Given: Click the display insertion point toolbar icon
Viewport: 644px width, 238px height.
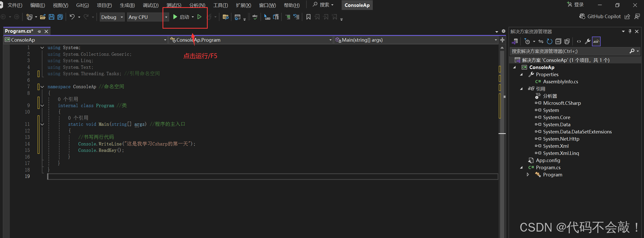Looking at the screenshot, I should pos(267,17).
